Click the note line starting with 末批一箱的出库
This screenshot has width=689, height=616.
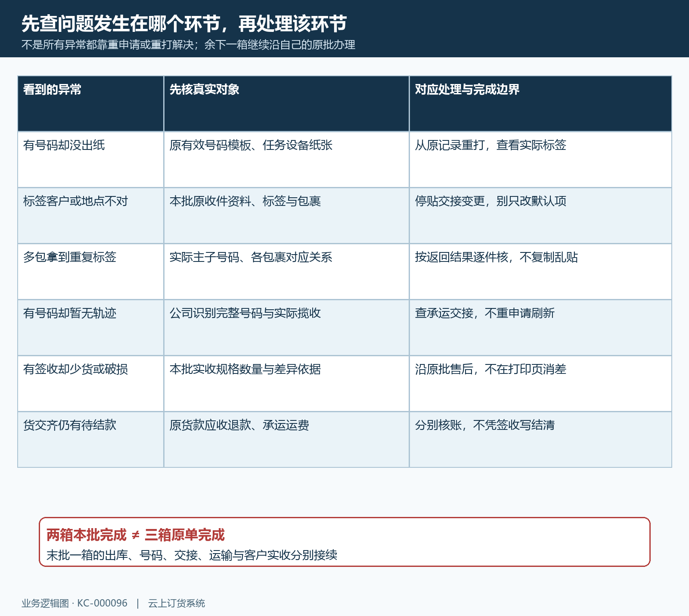point(192,555)
